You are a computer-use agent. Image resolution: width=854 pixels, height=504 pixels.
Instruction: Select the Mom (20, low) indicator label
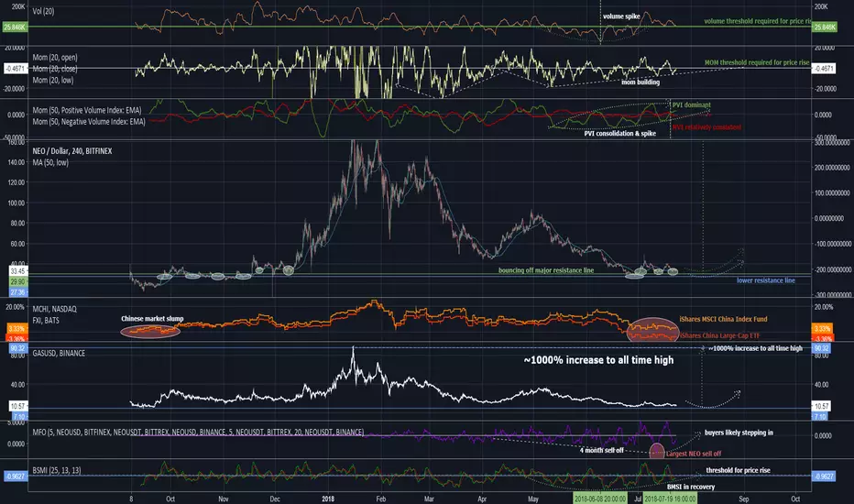tap(53, 80)
